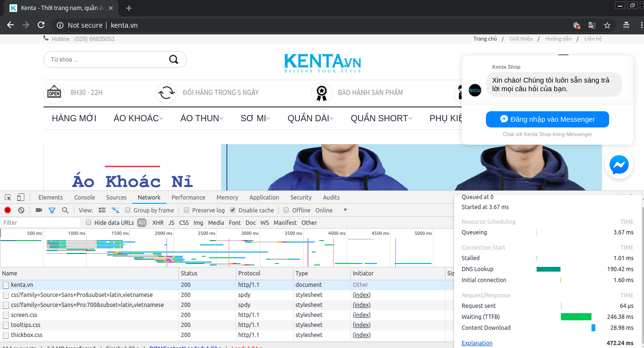Toggle the waterfall overview view icon
Screen dimensions: 644x348
(x=115, y=210)
